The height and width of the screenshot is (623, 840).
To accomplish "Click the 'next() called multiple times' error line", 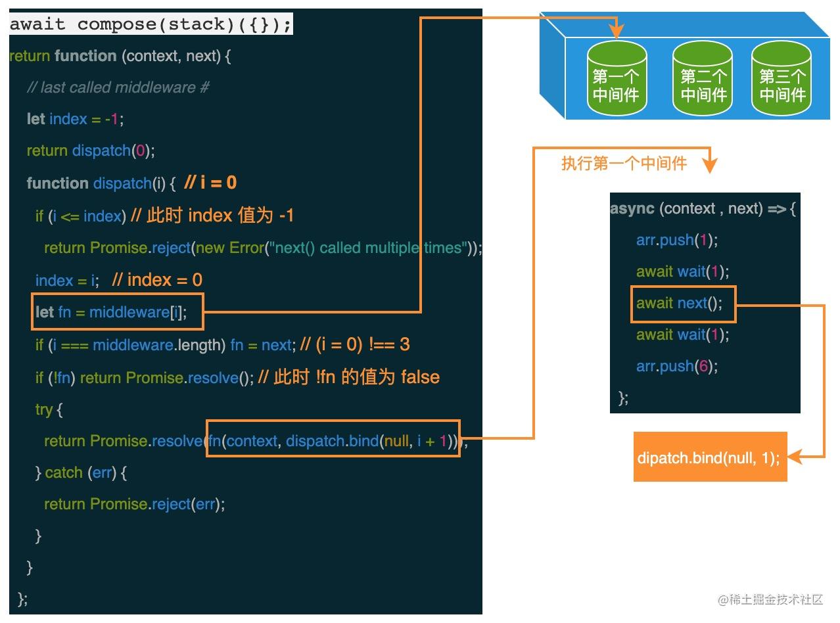I will pyautogui.click(x=263, y=248).
